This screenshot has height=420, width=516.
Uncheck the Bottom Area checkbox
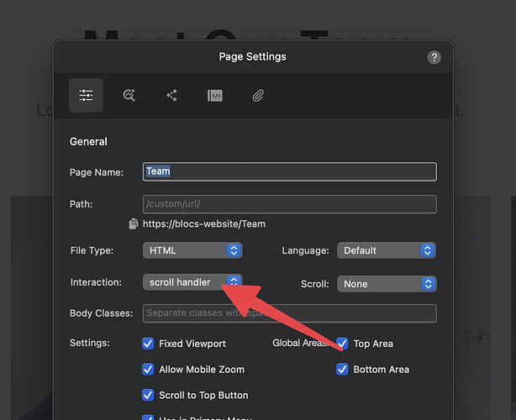pyautogui.click(x=343, y=370)
